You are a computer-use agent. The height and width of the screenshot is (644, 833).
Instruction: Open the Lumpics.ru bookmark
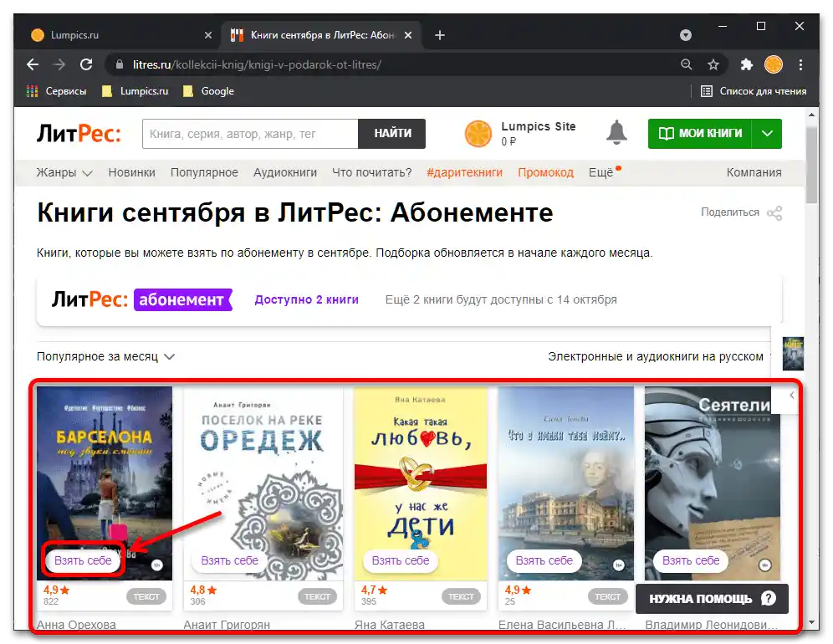[x=135, y=91]
